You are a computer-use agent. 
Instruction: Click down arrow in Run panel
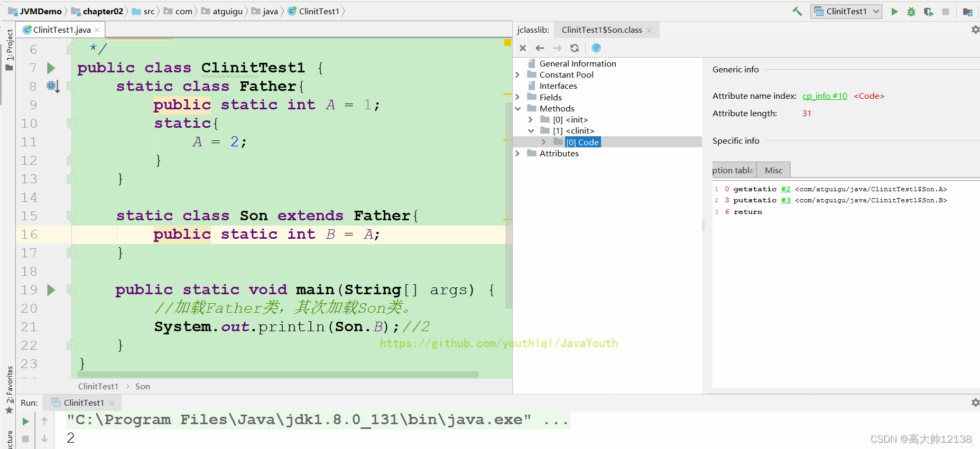[x=44, y=438]
